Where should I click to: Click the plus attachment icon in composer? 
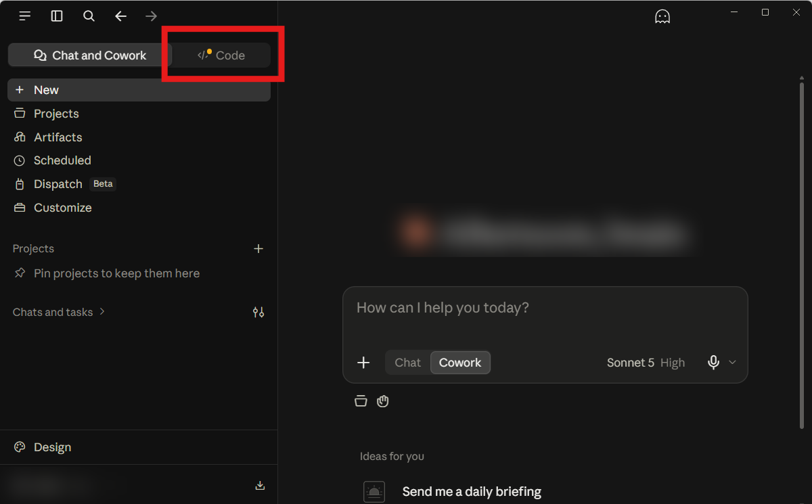363,363
